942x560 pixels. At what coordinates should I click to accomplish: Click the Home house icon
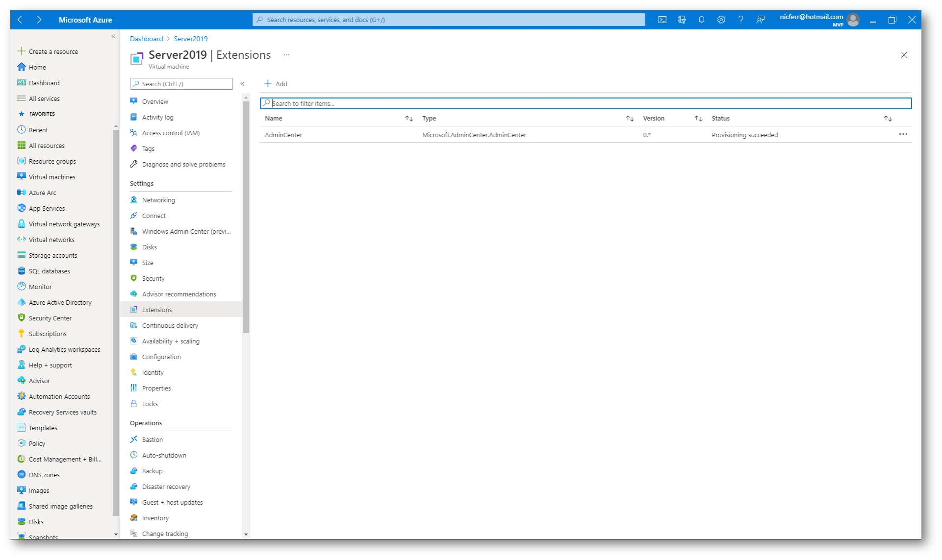point(21,67)
